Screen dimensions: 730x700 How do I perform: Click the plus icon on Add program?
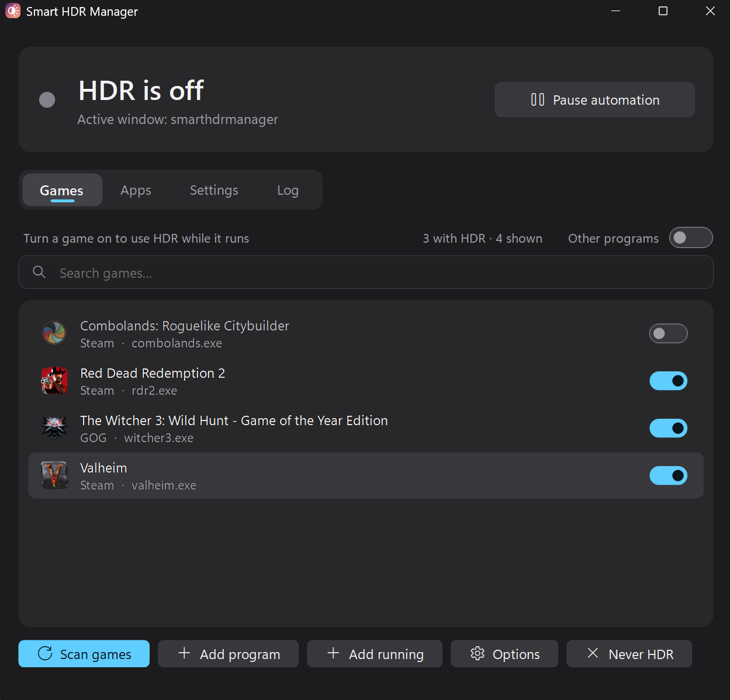184,653
